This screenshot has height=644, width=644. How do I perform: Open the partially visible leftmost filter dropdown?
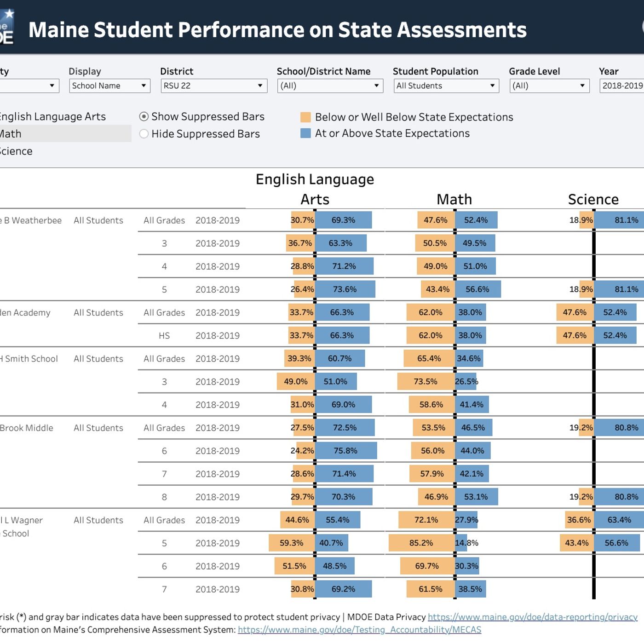[29, 86]
